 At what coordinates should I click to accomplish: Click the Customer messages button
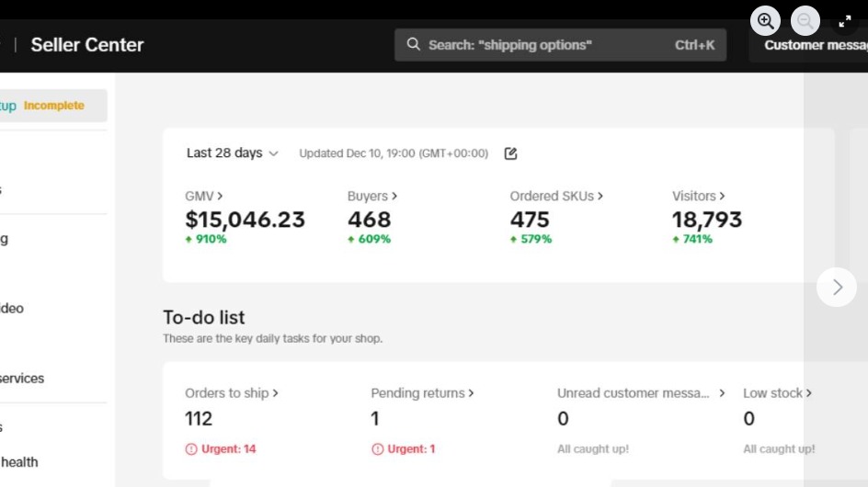click(x=815, y=45)
